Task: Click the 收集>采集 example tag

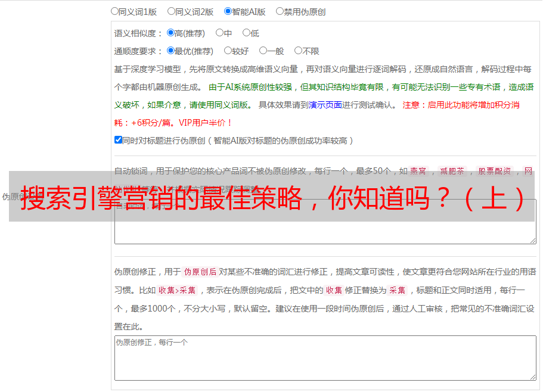Action: point(177,290)
